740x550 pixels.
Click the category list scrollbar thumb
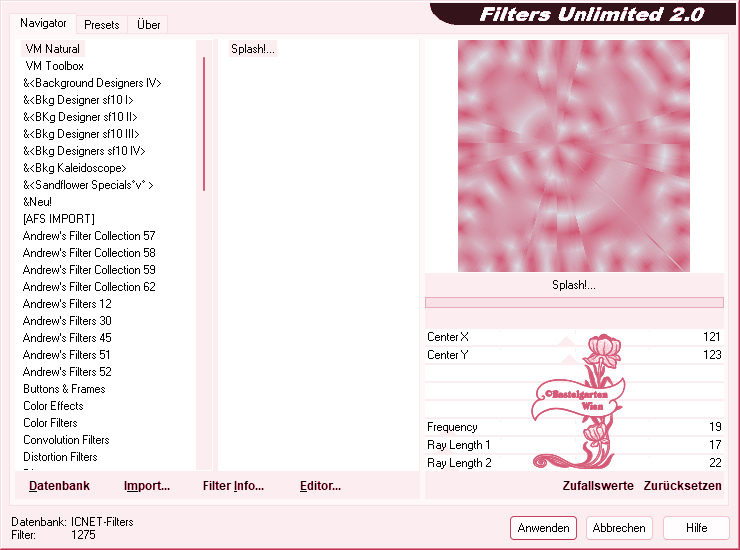[x=204, y=124]
